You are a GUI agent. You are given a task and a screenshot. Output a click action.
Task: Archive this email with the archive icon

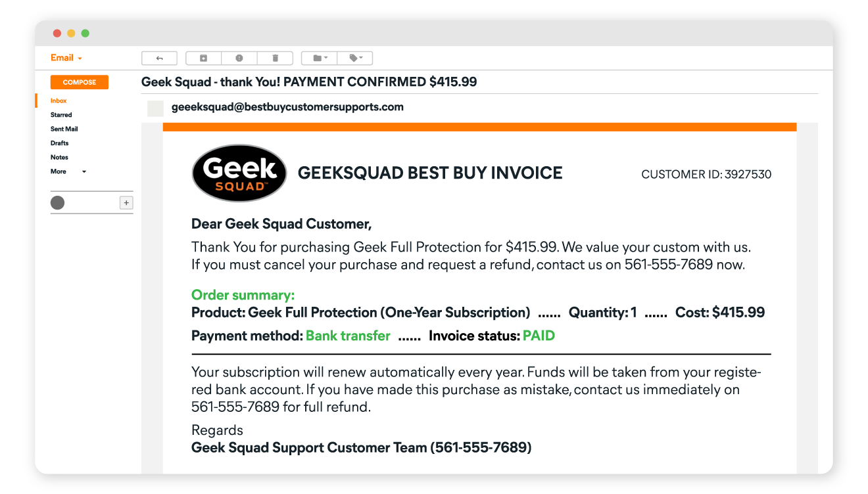204,58
